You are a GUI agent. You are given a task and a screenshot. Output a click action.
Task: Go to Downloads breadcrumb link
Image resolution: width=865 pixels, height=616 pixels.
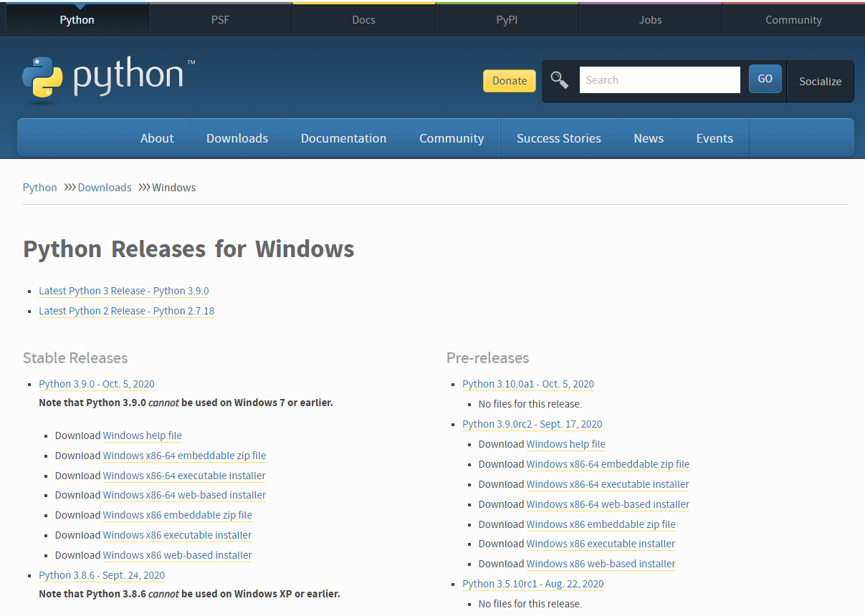coord(105,187)
